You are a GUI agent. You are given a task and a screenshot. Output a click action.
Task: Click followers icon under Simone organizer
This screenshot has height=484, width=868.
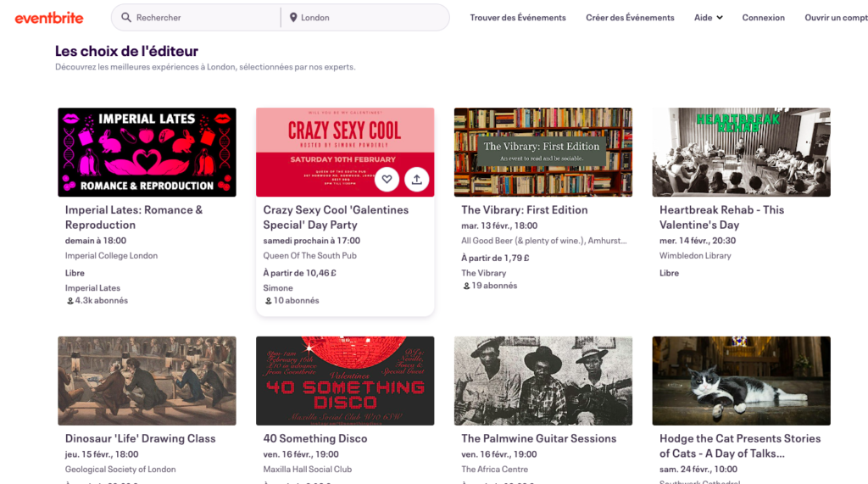point(268,301)
